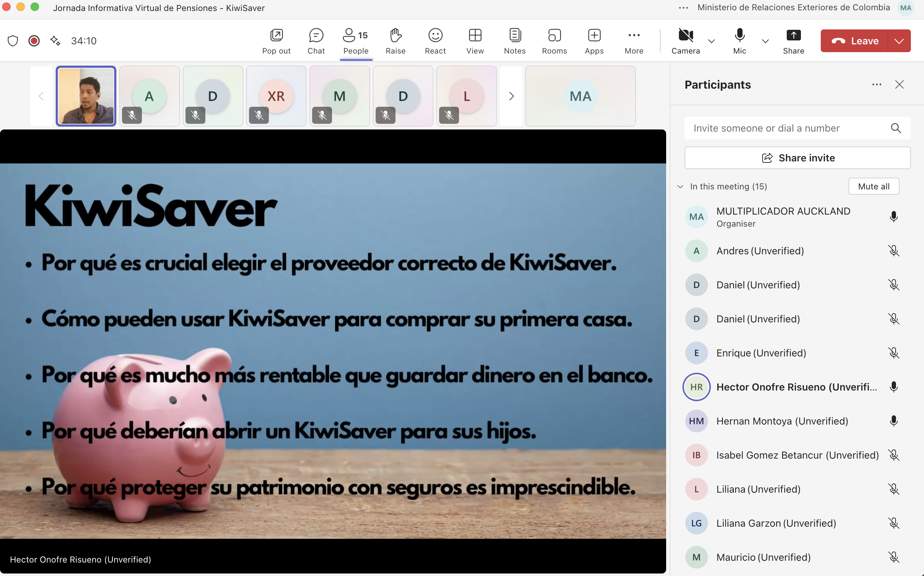Click the IB avatar of Isabel Gomez
Image resolution: width=924 pixels, height=576 pixels.
pyautogui.click(x=696, y=455)
